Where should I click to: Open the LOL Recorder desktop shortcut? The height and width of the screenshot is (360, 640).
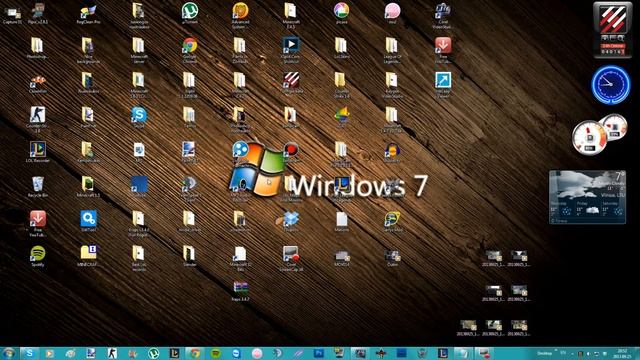[x=38, y=152]
